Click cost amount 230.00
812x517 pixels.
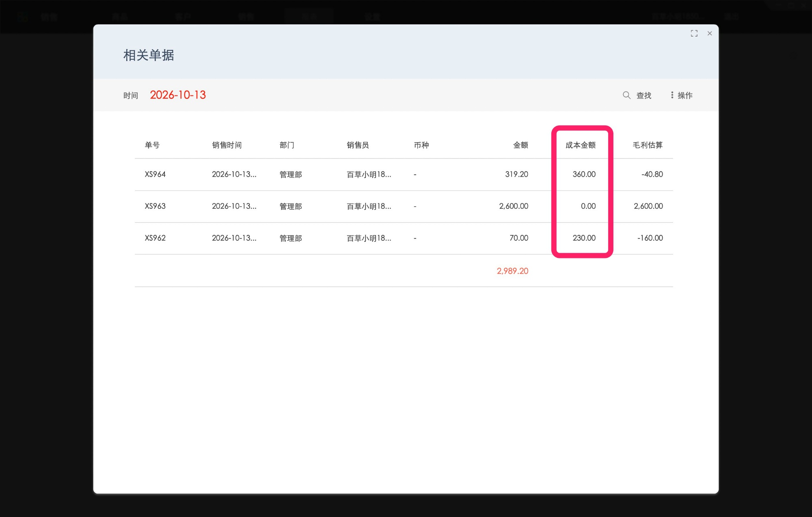584,238
